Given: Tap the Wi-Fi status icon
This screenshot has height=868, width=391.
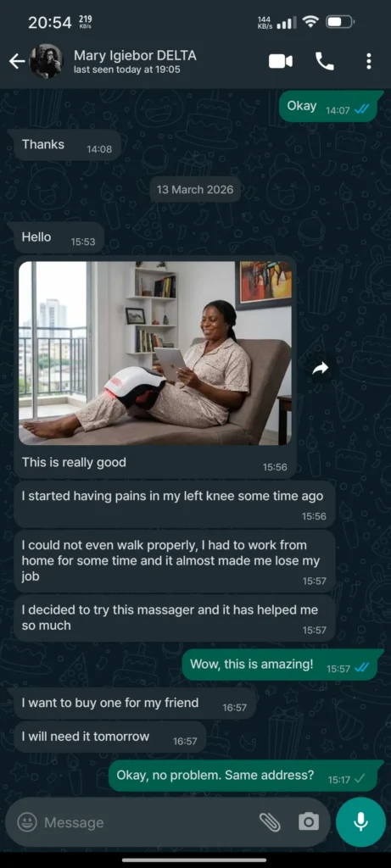Looking at the screenshot, I should coord(311,22).
